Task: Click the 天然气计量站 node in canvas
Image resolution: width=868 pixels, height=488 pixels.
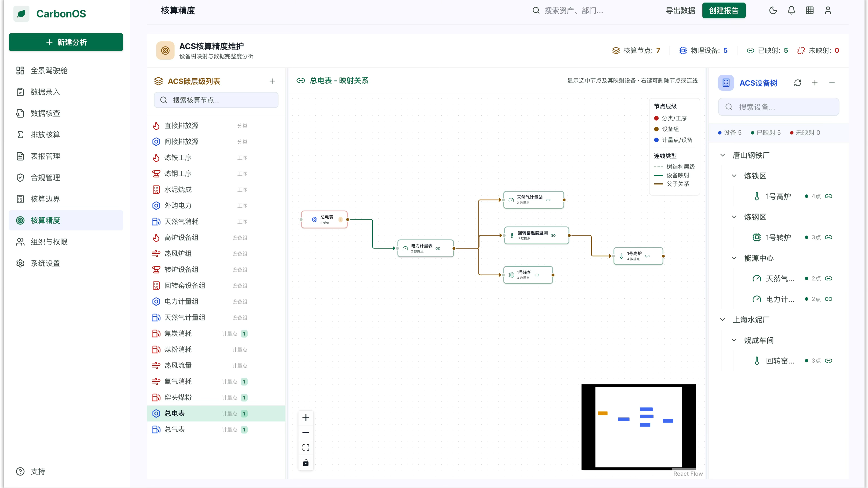Action: [534, 200]
